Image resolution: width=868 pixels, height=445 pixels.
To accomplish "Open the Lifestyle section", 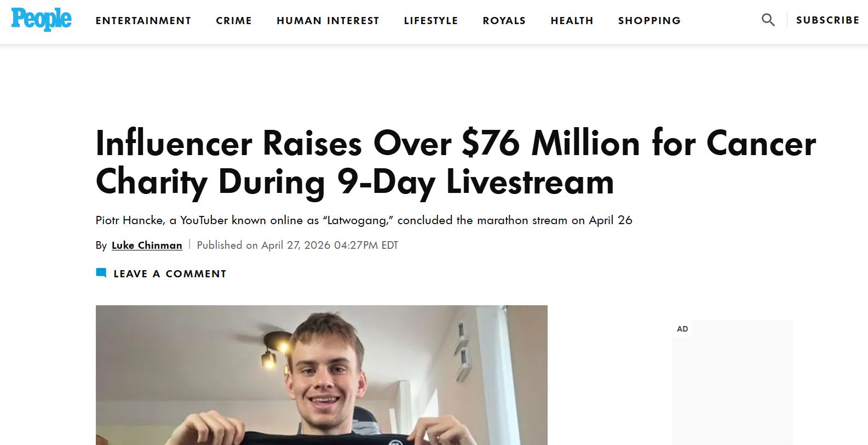I will [x=430, y=21].
